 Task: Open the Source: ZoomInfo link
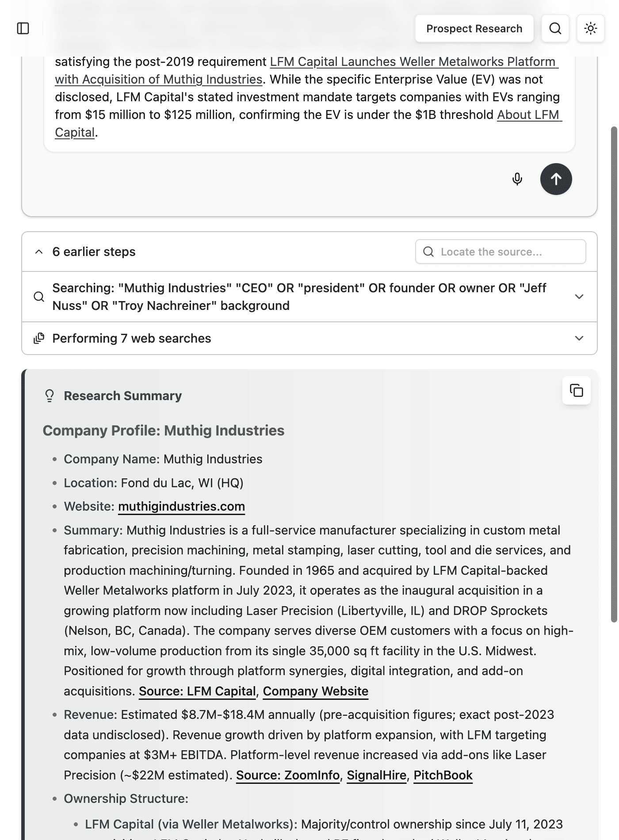(x=288, y=775)
